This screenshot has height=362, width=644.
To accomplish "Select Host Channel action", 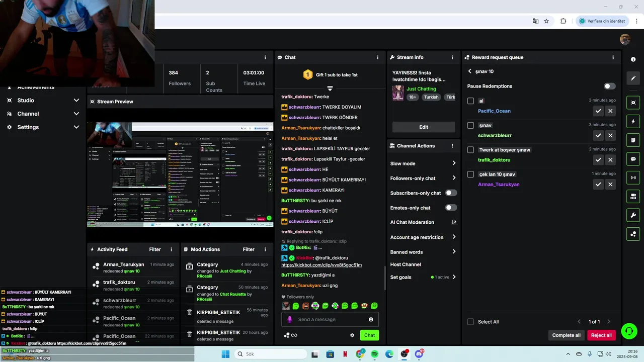I will click(406, 264).
